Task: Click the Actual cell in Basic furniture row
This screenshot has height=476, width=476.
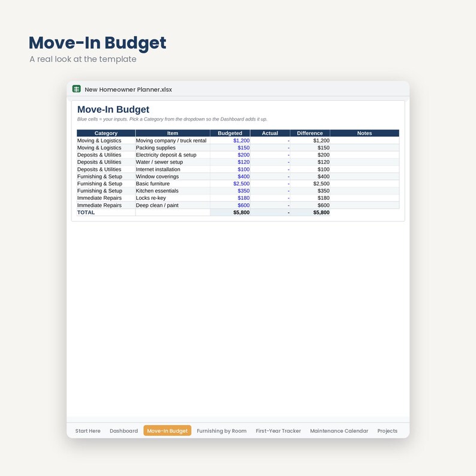Action: tap(270, 183)
